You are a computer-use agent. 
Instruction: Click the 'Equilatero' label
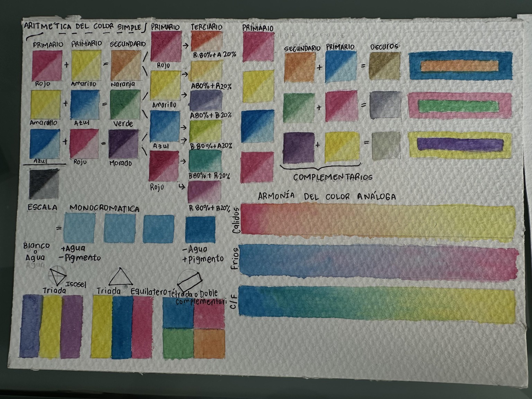pyautogui.click(x=149, y=292)
